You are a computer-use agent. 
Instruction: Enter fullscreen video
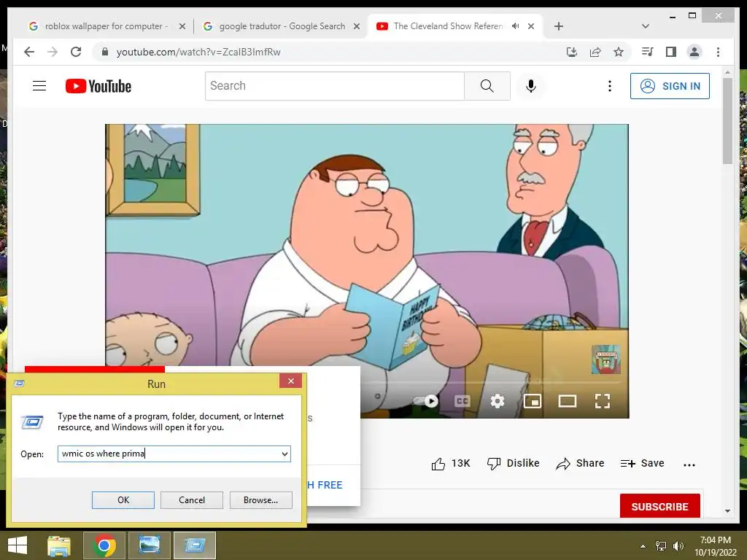pos(602,401)
